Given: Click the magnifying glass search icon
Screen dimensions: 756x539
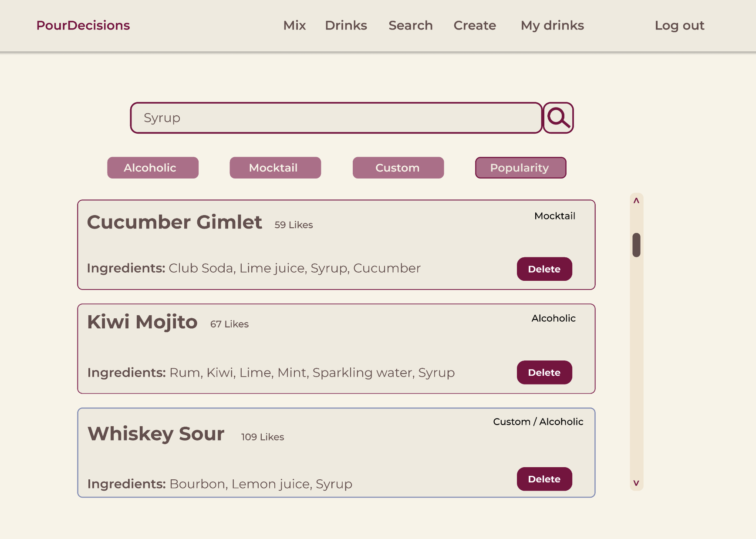Looking at the screenshot, I should click(558, 118).
